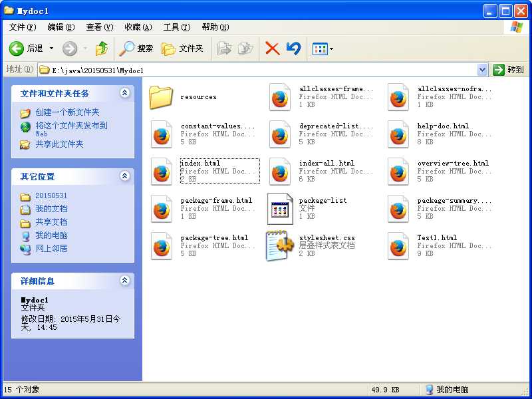Click the shared folder icon beside 共享此文件夹
Viewport: 532px width, 399px height.
click(25, 145)
